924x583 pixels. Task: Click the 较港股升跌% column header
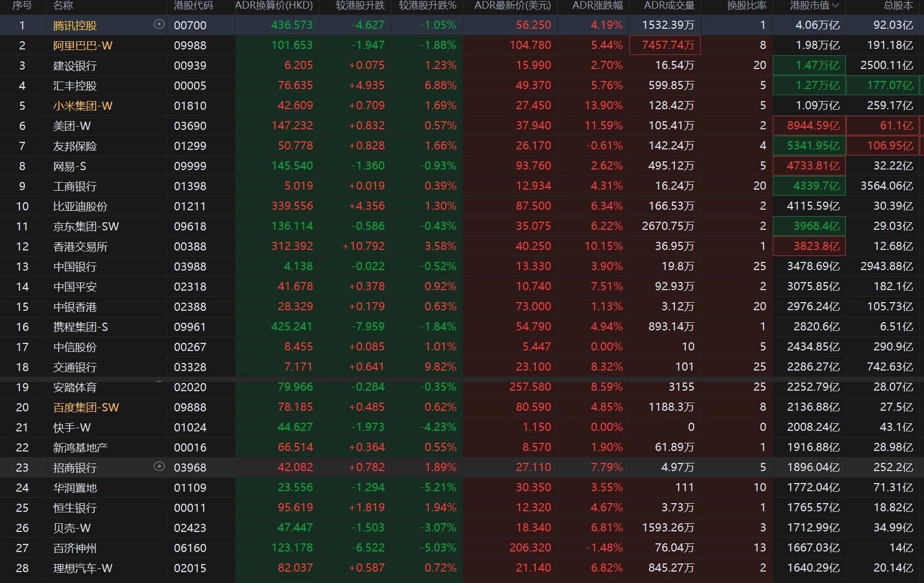(427, 5)
